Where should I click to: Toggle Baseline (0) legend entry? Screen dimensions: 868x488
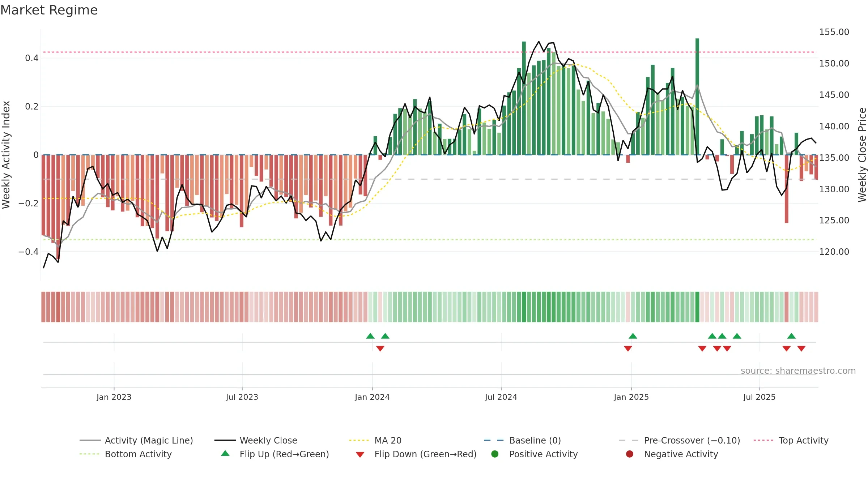click(522, 440)
